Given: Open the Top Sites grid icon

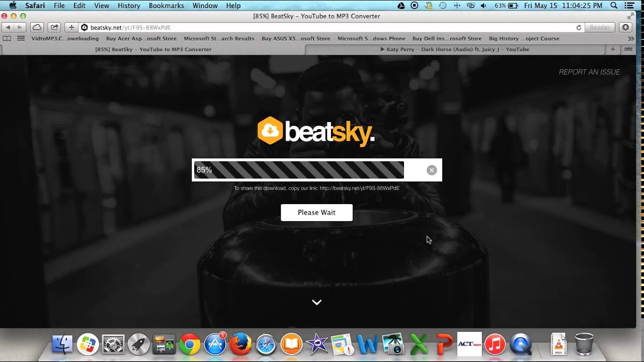Looking at the screenshot, I should tap(21, 38).
